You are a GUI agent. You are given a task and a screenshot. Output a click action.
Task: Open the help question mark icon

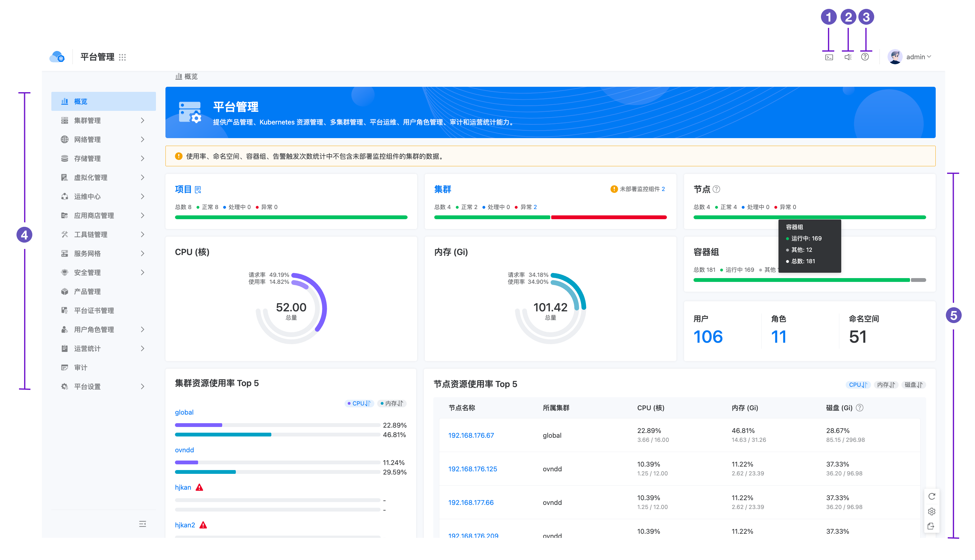pyautogui.click(x=865, y=57)
